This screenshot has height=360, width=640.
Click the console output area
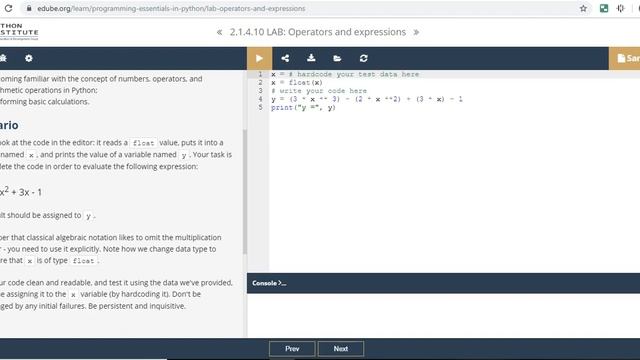443,315
